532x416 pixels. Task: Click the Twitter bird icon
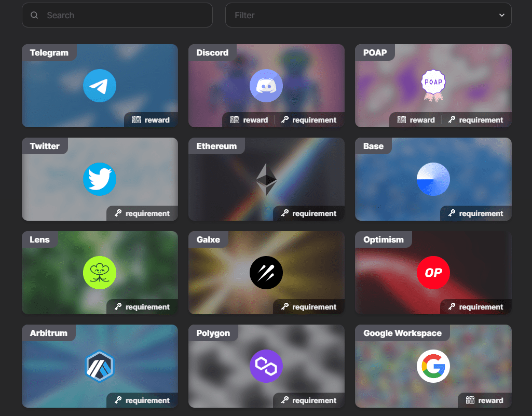coord(100,179)
